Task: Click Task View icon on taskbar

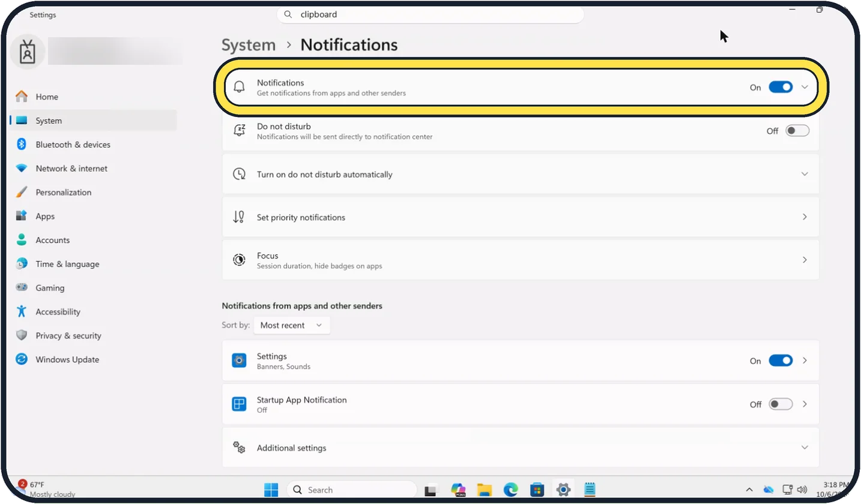Action: point(431,490)
